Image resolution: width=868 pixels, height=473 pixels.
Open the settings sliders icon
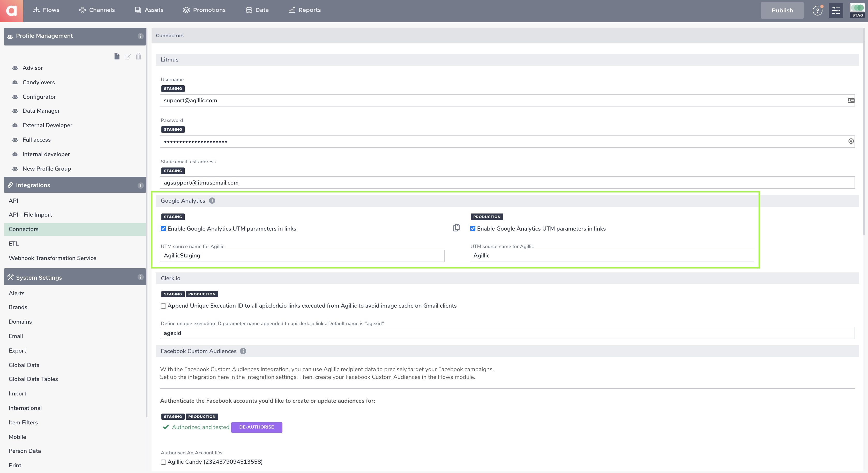tap(836, 10)
